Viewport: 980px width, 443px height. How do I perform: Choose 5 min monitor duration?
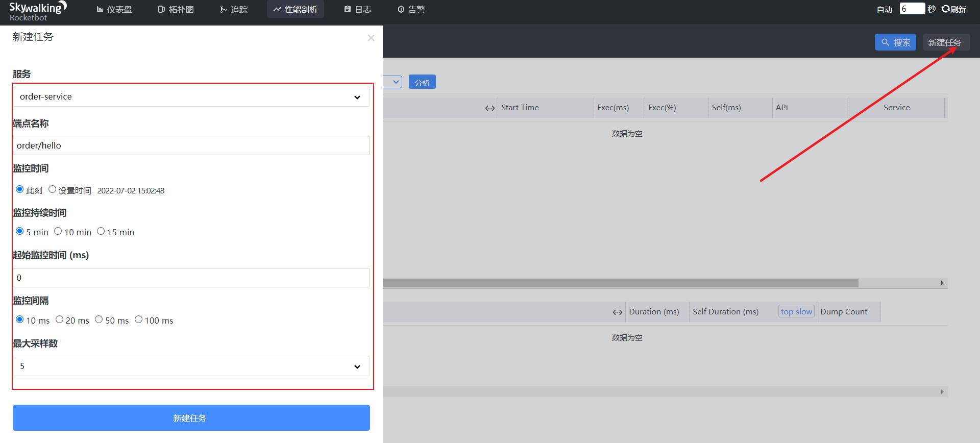(20, 231)
